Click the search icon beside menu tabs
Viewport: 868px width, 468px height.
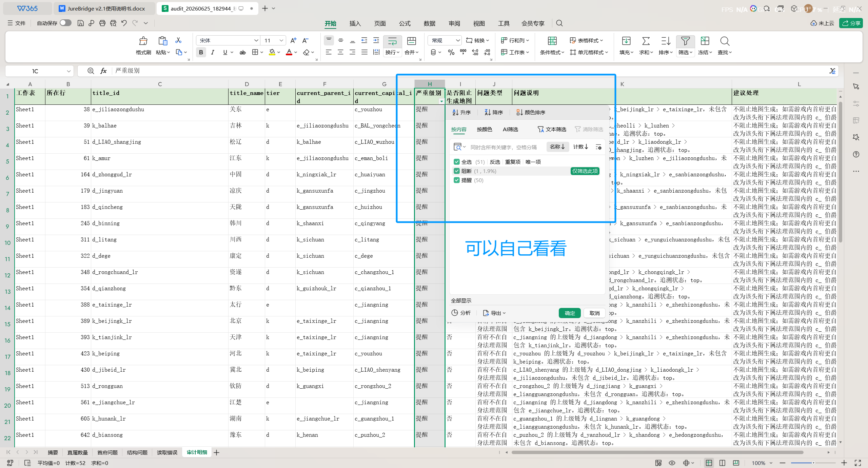(559, 23)
